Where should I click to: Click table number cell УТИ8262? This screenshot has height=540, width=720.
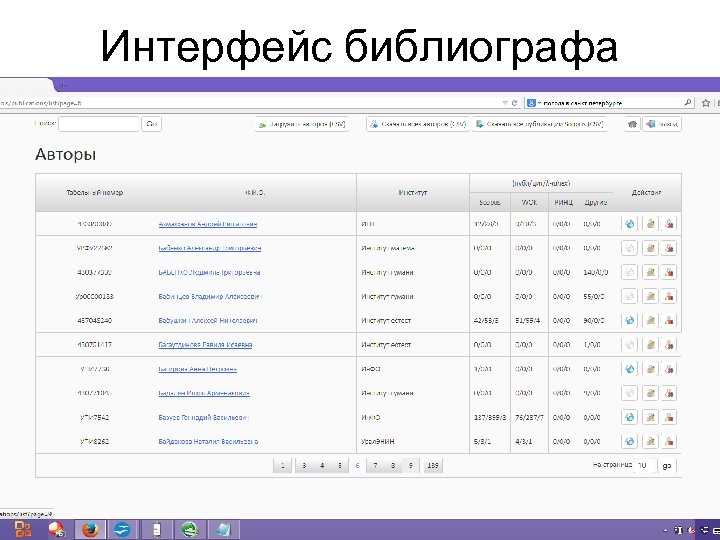click(95, 441)
